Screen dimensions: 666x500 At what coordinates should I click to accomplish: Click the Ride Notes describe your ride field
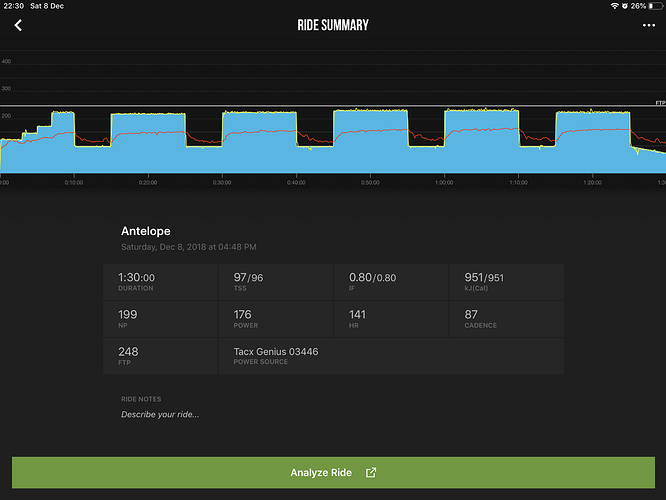[x=160, y=414]
